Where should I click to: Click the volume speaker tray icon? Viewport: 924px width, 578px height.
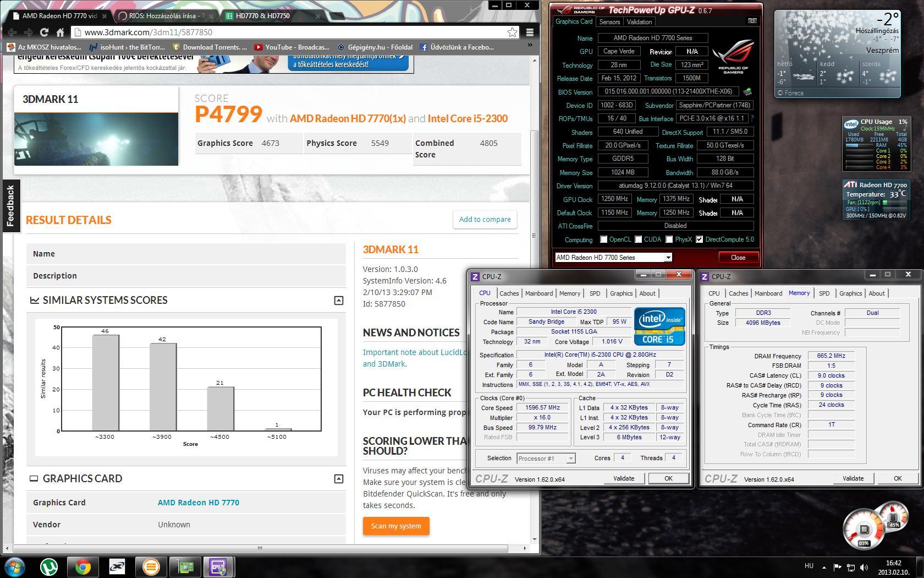[864, 567]
